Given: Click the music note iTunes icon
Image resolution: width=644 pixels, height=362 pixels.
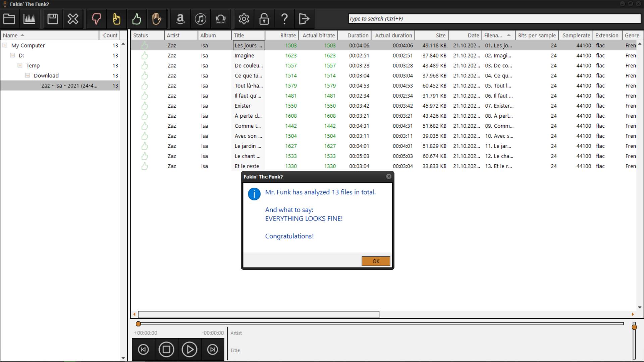Looking at the screenshot, I should [201, 19].
